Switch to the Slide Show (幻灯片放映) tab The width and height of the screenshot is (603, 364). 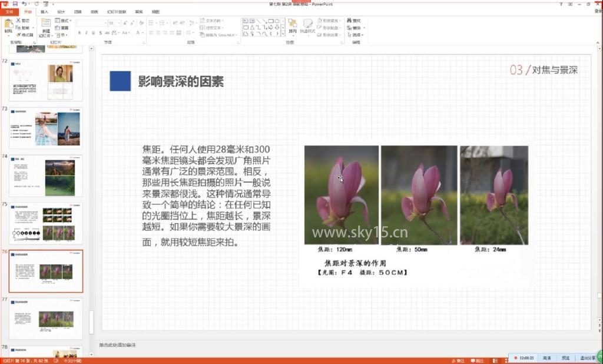[x=117, y=12]
